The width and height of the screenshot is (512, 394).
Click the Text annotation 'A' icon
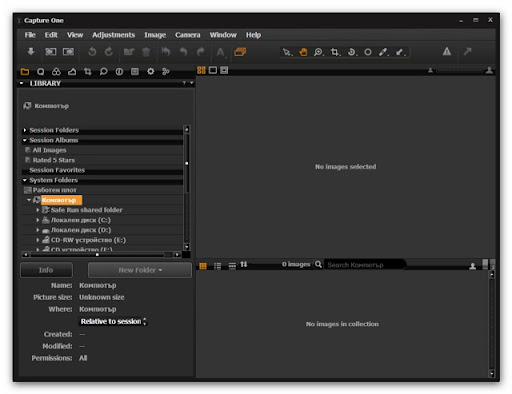click(220, 52)
